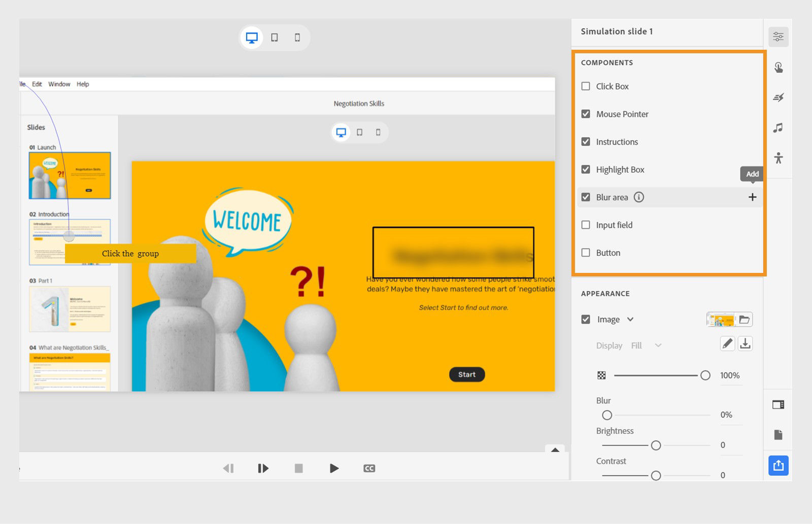
Task: Select the Accessibility icon in the right rail
Action: tap(778, 158)
